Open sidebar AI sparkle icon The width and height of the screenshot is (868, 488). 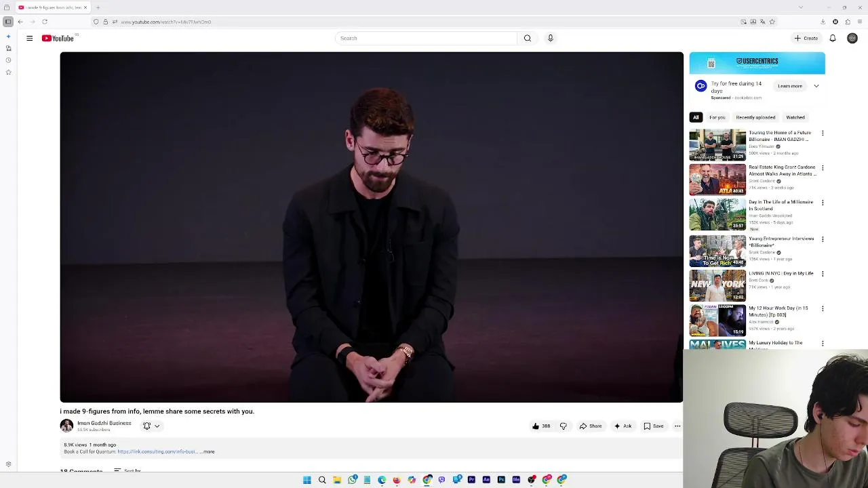[8, 37]
